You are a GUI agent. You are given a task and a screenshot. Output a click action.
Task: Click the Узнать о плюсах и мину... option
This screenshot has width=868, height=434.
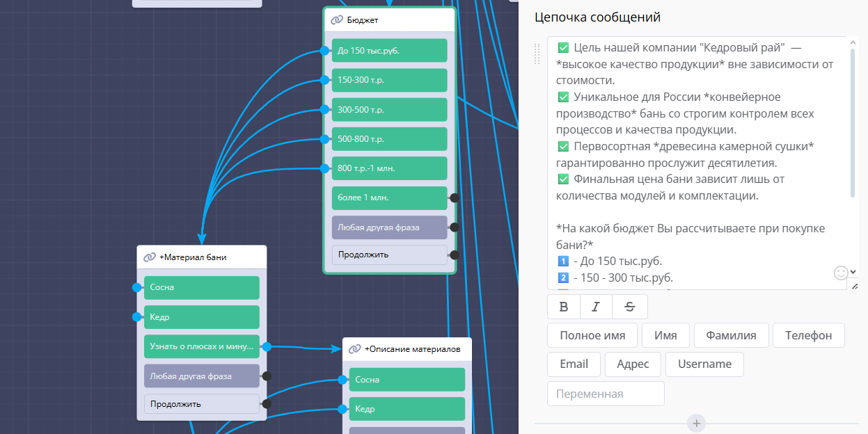201,346
